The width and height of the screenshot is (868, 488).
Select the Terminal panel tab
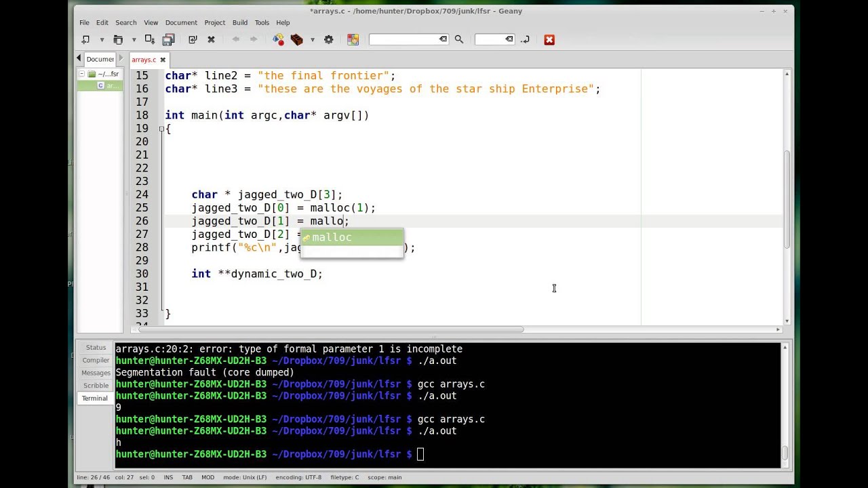[x=95, y=399]
